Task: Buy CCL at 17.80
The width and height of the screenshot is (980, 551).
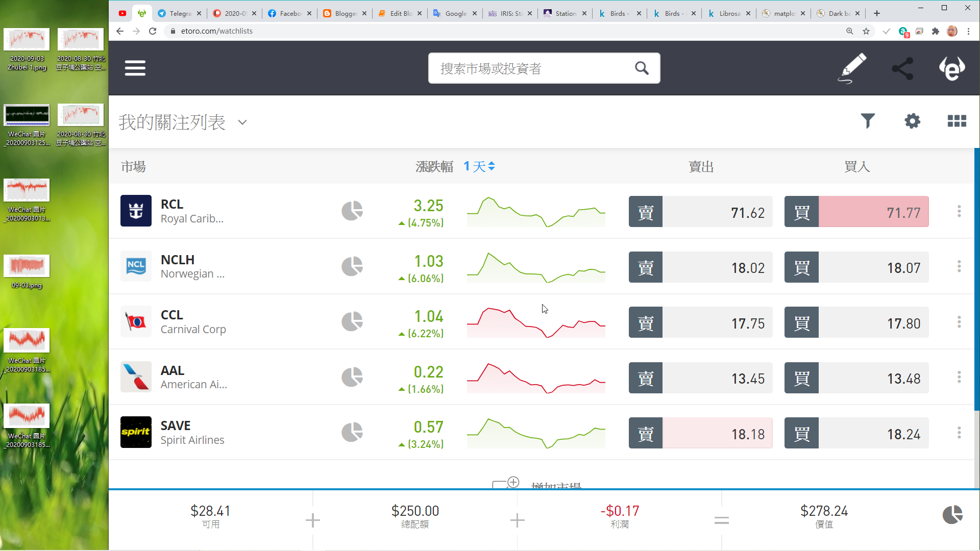Action: tap(856, 322)
